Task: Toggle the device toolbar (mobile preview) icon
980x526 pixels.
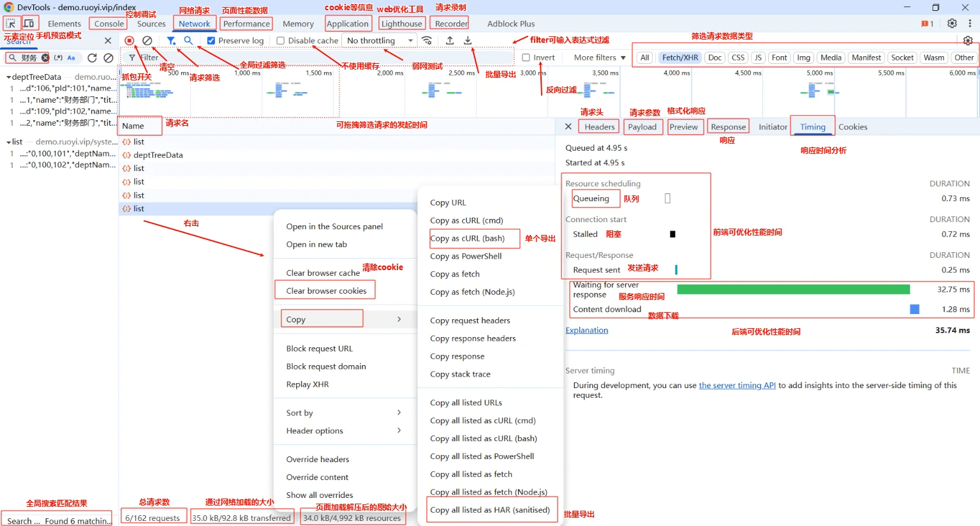Action: pos(29,24)
